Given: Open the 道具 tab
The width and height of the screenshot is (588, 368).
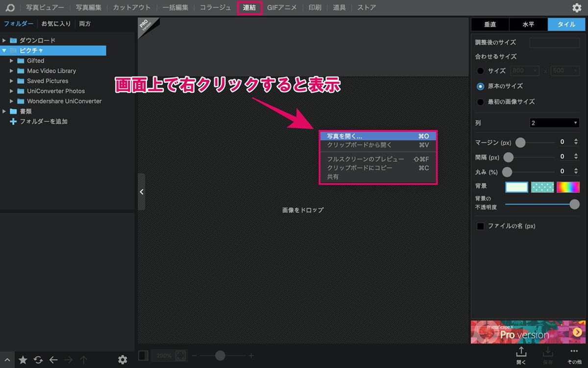Looking at the screenshot, I should [339, 7].
